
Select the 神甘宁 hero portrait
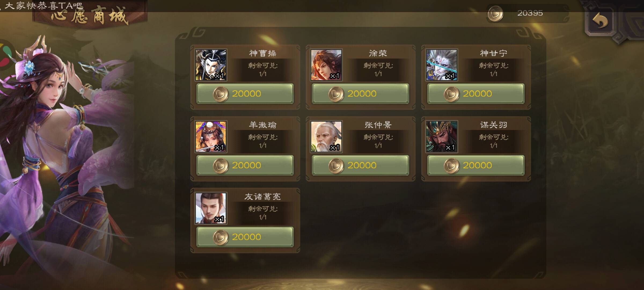pyautogui.click(x=442, y=65)
